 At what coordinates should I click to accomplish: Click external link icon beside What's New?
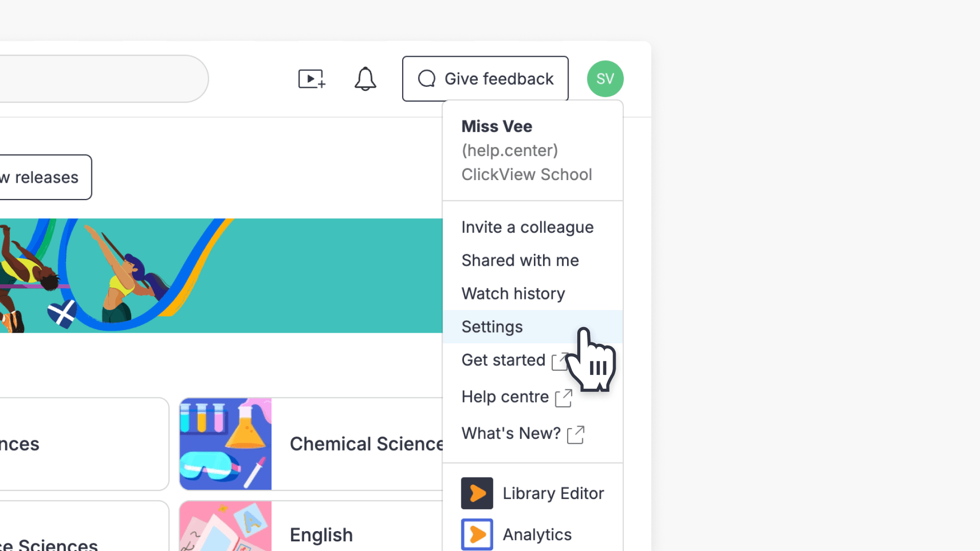576,435
